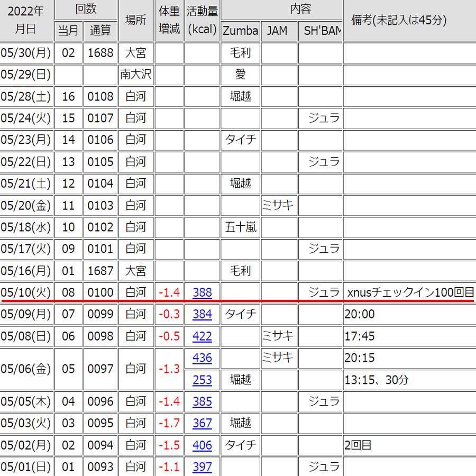Click the Zumba column header
476x476 pixels.
241,31
